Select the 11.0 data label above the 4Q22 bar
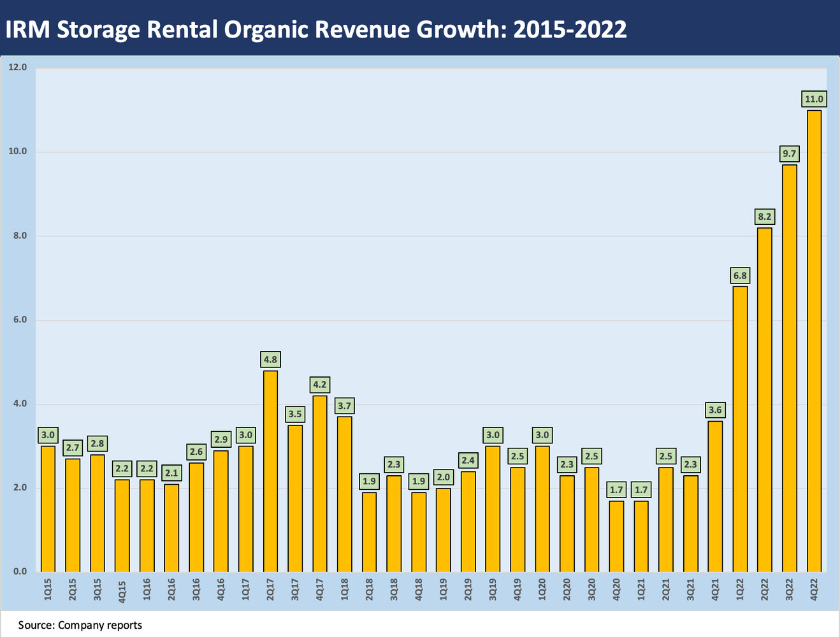The height and width of the screenshot is (637, 840). (x=814, y=99)
